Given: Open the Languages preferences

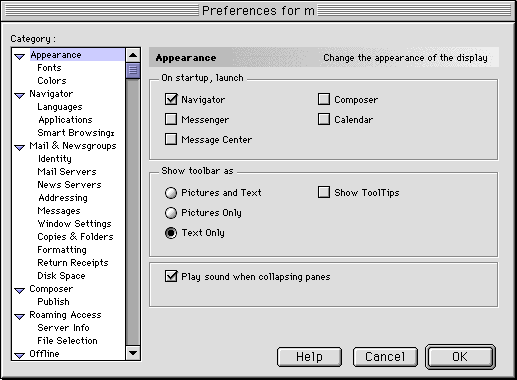Looking at the screenshot, I should pyautogui.click(x=60, y=107).
